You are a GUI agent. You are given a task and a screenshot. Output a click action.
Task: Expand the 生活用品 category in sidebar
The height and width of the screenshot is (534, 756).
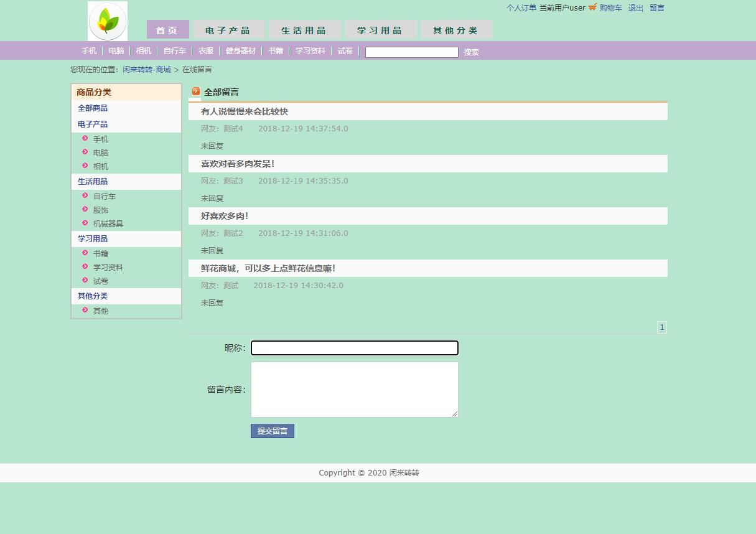tap(92, 181)
